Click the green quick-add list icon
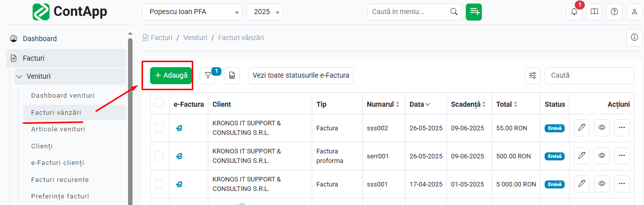The image size is (644, 205). 474,12
